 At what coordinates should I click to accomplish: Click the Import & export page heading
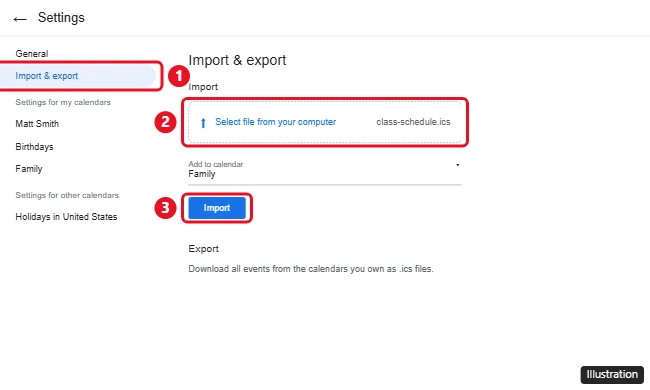point(237,60)
